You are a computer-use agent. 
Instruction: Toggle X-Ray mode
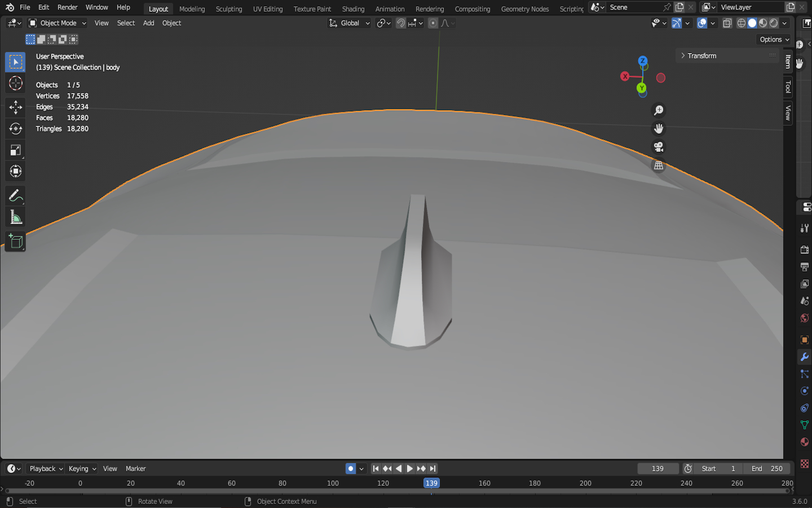(727, 23)
